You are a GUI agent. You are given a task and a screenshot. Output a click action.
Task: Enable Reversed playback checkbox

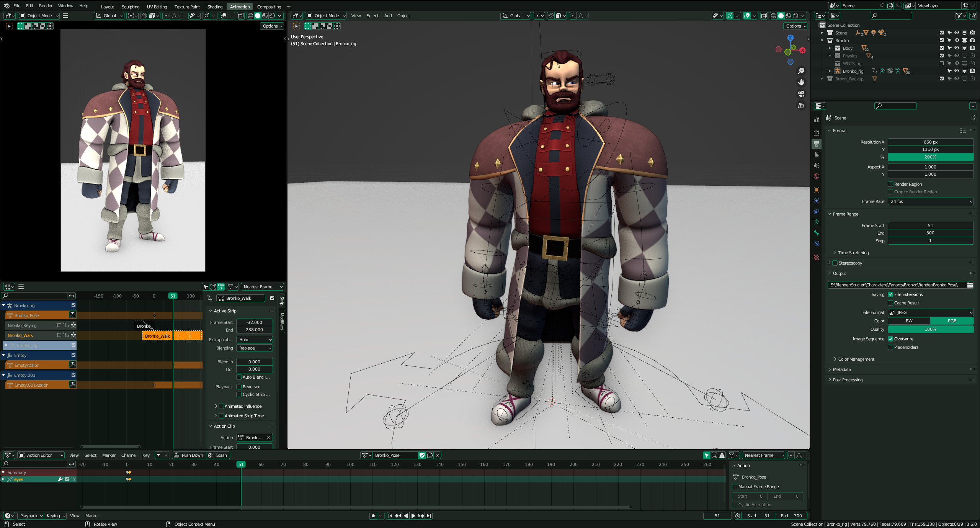click(x=239, y=387)
